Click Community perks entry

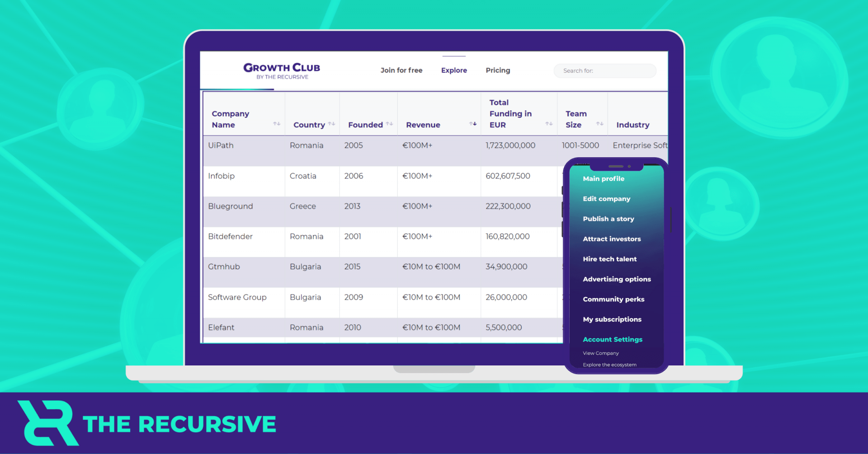(x=613, y=299)
